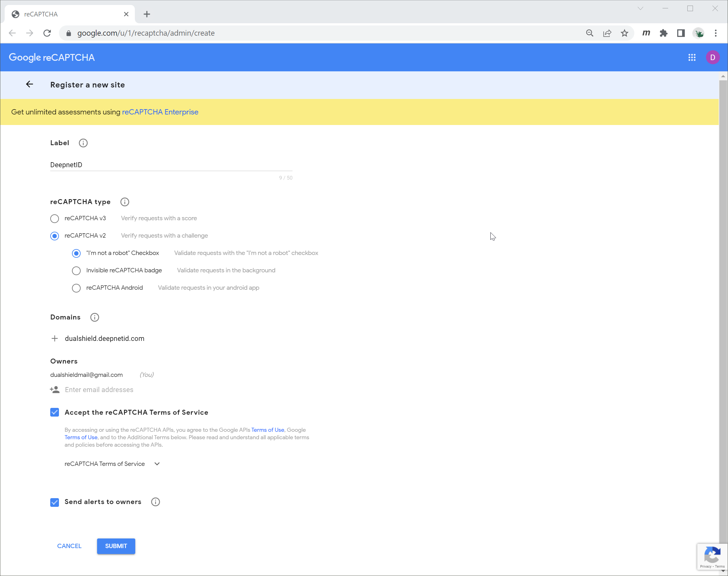Uncheck Accept the reCAPTCHA Terms of Service
Screen dimensions: 728x576
(x=55, y=412)
